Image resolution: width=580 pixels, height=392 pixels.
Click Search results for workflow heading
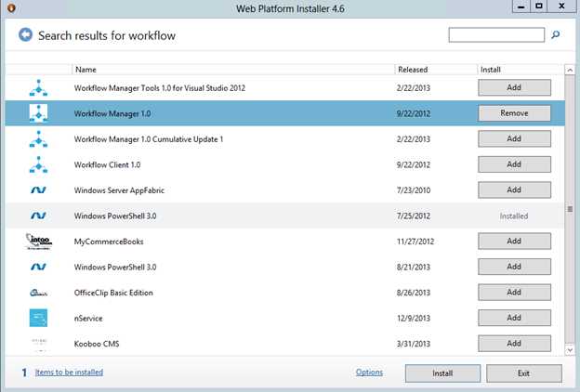pos(107,35)
